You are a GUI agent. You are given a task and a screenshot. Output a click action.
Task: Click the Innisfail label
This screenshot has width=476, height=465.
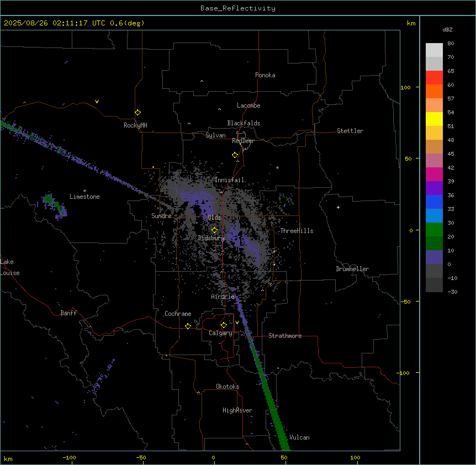(x=230, y=180)
